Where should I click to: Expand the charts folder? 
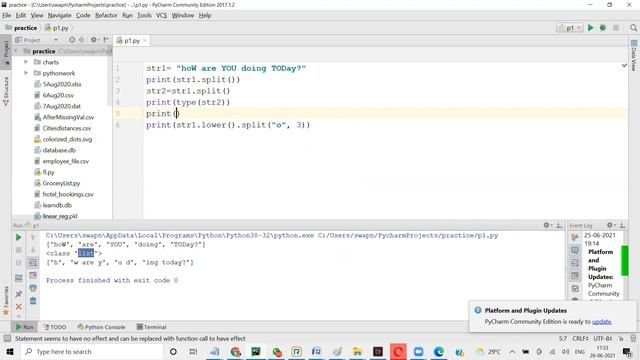coord(26,62)
